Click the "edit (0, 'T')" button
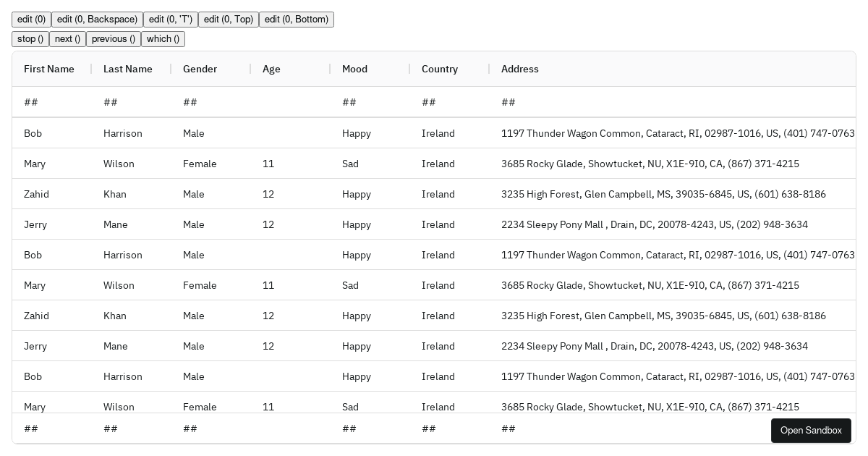Viewport: 868px width, 456px height. [x=171, y=20]
